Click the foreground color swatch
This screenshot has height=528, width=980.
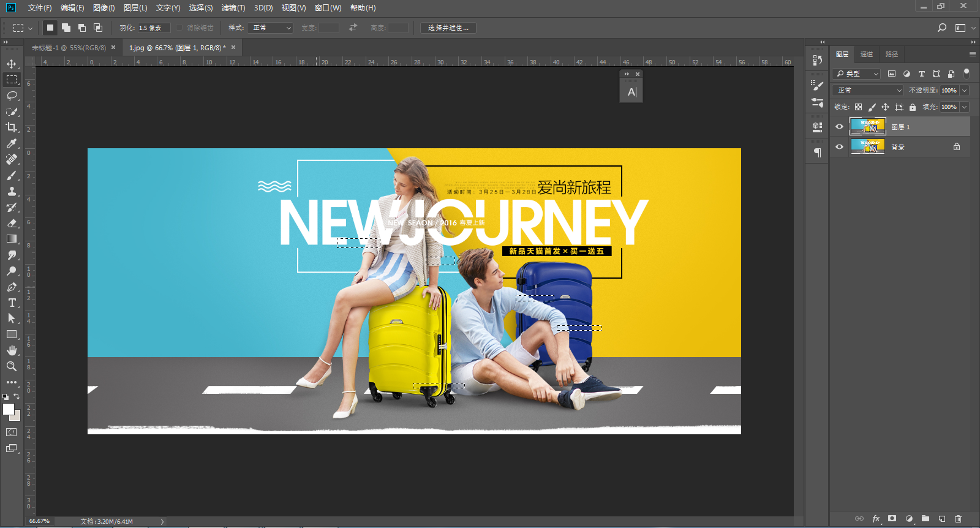tap(9, 409)
